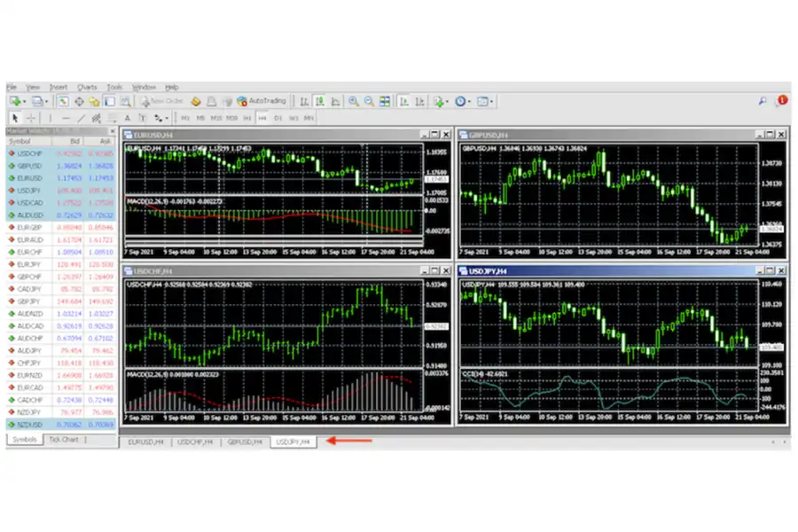Set timeframe to D1
The height and width of the screenshot is (532, 798).
coord(278,118)
